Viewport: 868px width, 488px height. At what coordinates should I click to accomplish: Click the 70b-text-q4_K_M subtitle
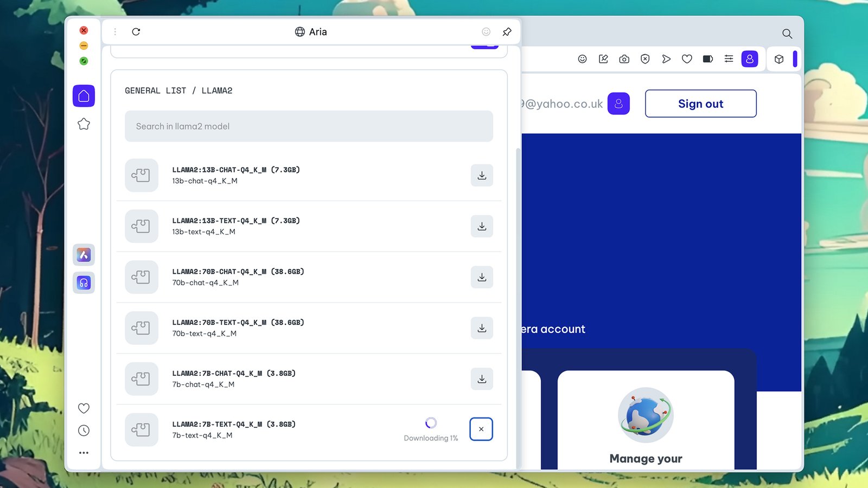[205, 334]
